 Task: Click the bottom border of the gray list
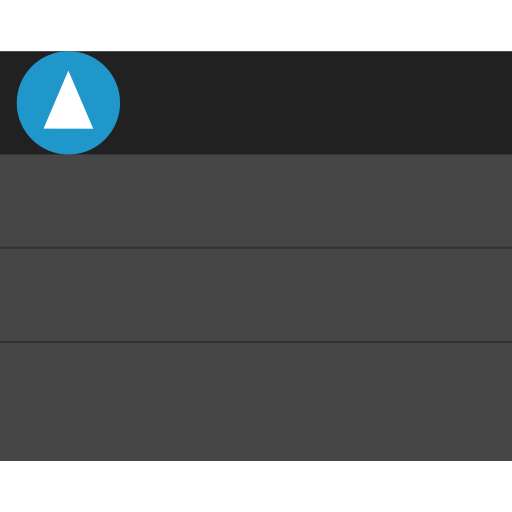[256, 460]
